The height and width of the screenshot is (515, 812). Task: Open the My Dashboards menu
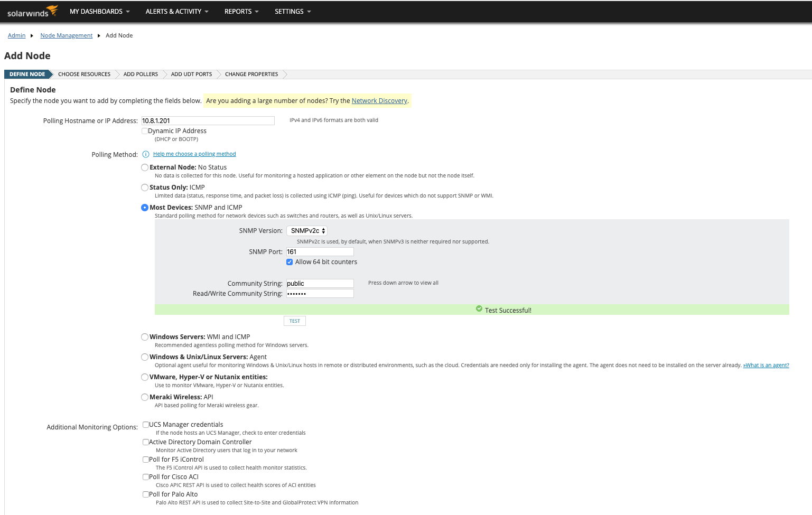tap(100, 11)
